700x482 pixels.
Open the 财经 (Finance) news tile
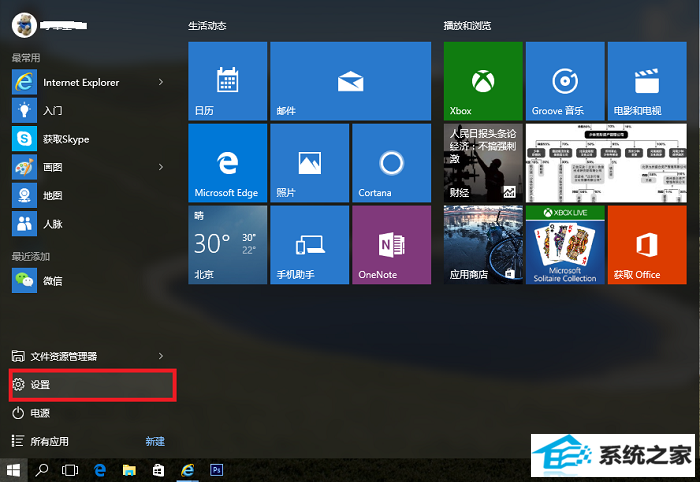click(483, 163)
